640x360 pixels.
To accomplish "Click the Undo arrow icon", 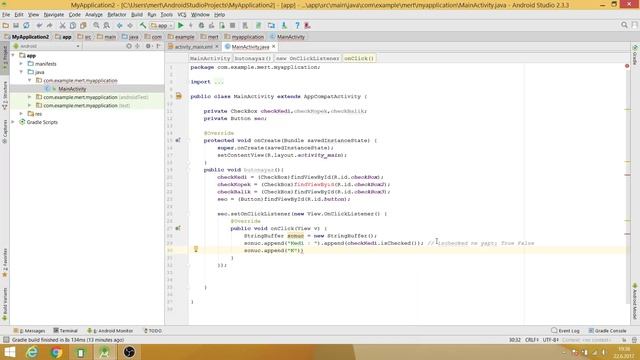I will (39, 25).
